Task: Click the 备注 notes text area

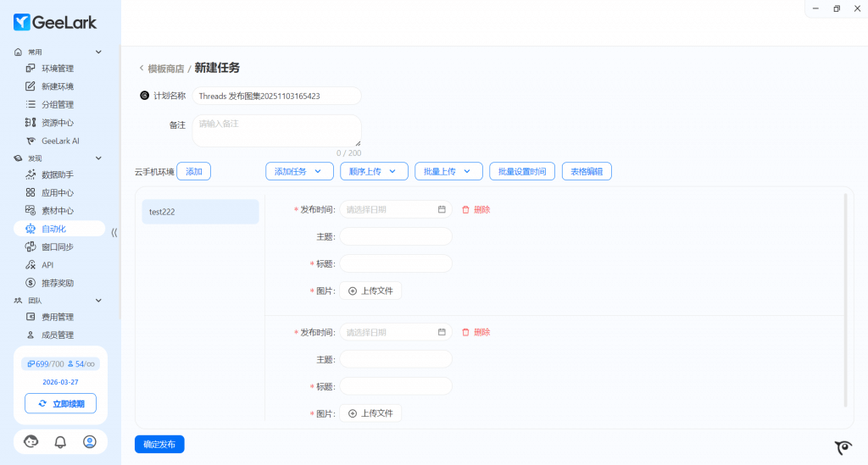Action: point(276,130)
